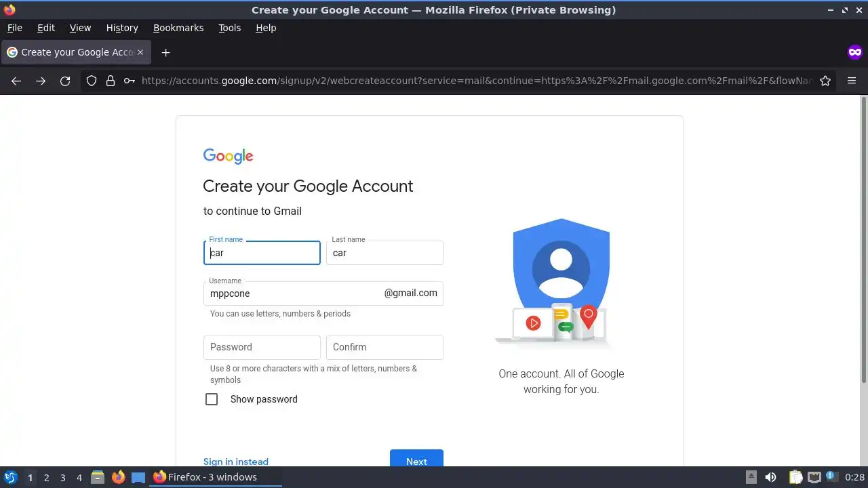Image resolution: width=868 pixels, height=488 pixels.
Task: Click the Google logo
Action: click(x=228, y=157)
